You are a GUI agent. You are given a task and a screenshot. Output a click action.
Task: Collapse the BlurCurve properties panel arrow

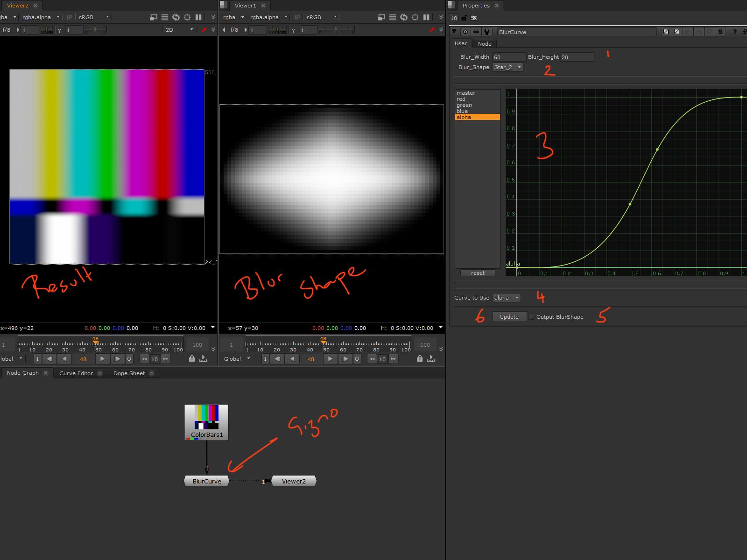454,32
